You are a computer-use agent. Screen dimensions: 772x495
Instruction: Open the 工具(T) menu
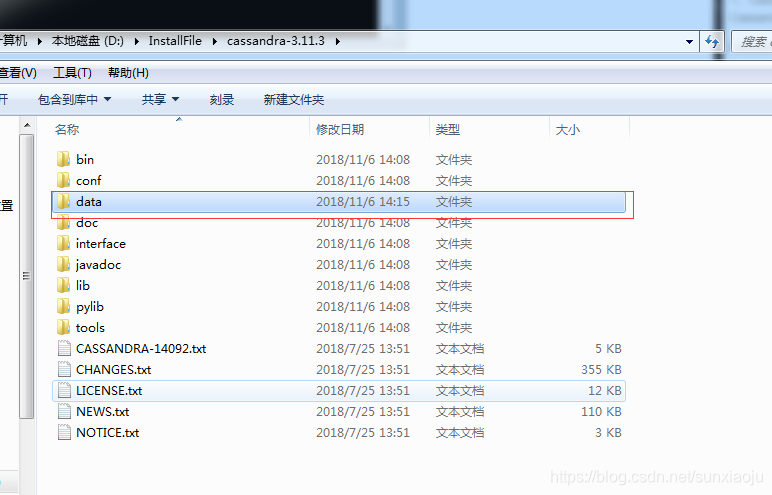pyautogui.click(x=72, y=73)
